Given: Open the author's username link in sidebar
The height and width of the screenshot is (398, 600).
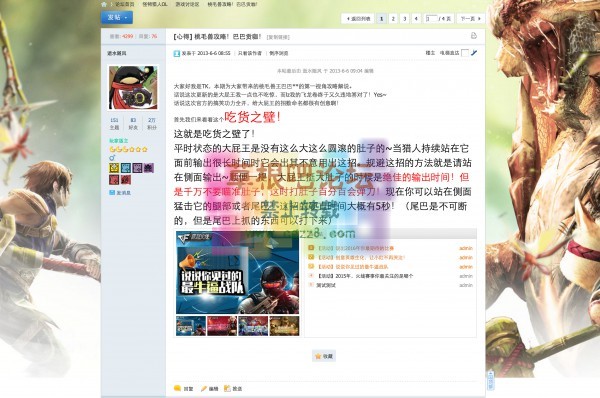Looking at the screenshot, I should (x=117, y=53).
